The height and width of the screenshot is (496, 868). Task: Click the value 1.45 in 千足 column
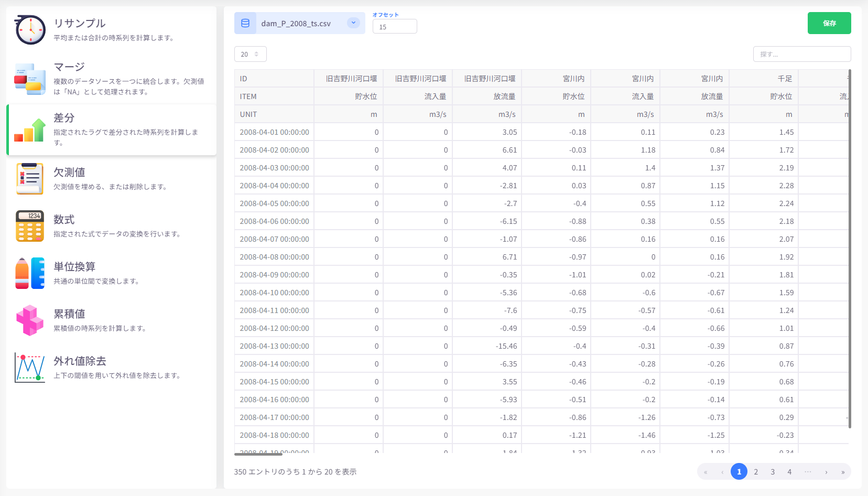(764, 132)
